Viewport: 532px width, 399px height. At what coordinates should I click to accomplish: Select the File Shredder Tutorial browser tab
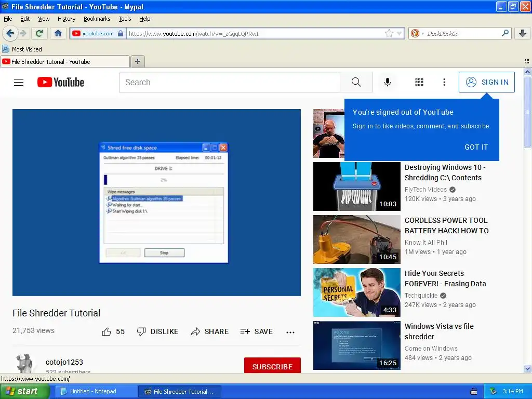click(65, 61)
